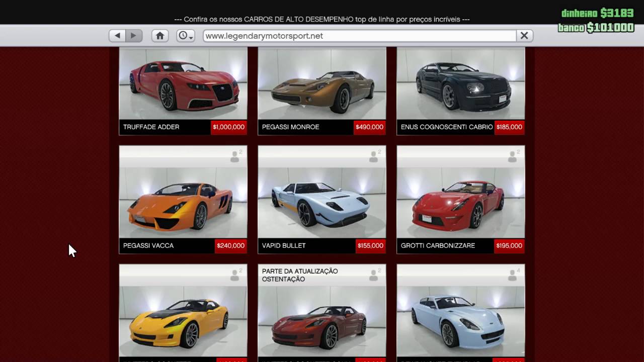Click the PEGASSI MONROE name label
Image resolution: width=644 pixels, height=362 pixels.
pyautogui.click(x=290, y=127)
